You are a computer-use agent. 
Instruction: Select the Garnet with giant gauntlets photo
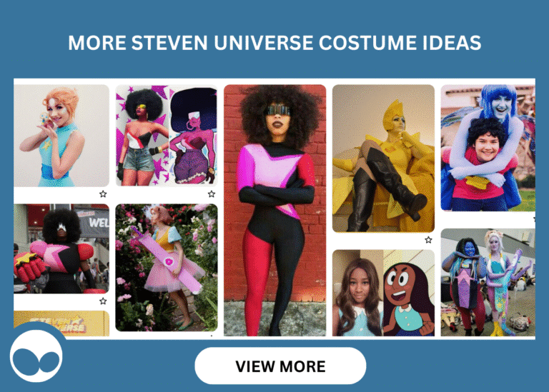coord(61,248)
